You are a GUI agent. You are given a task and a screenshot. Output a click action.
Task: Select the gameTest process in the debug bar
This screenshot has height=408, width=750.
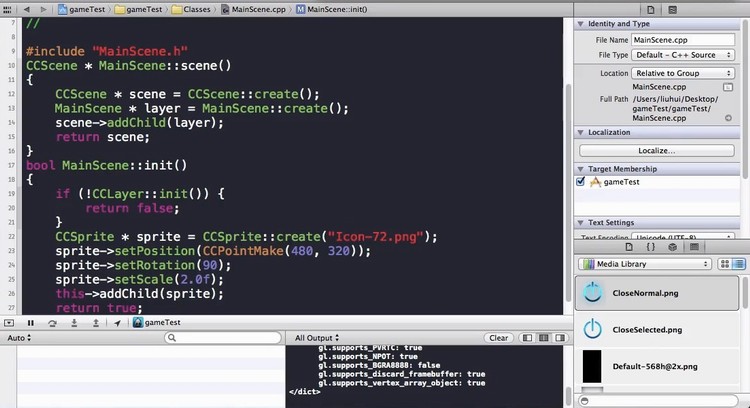click(157, 323)
